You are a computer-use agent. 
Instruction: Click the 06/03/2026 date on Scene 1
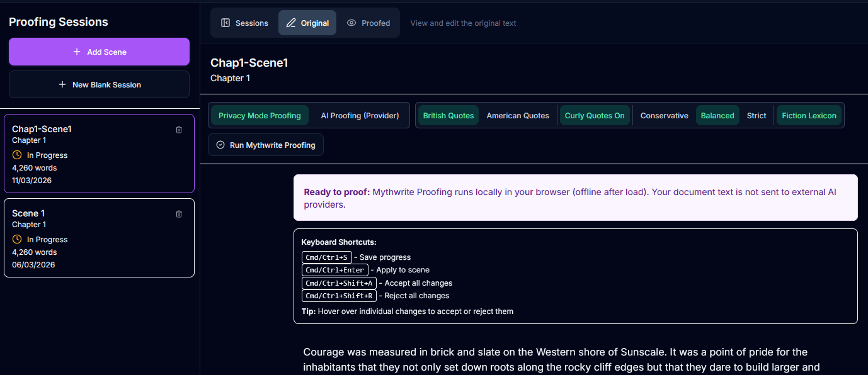33,265
